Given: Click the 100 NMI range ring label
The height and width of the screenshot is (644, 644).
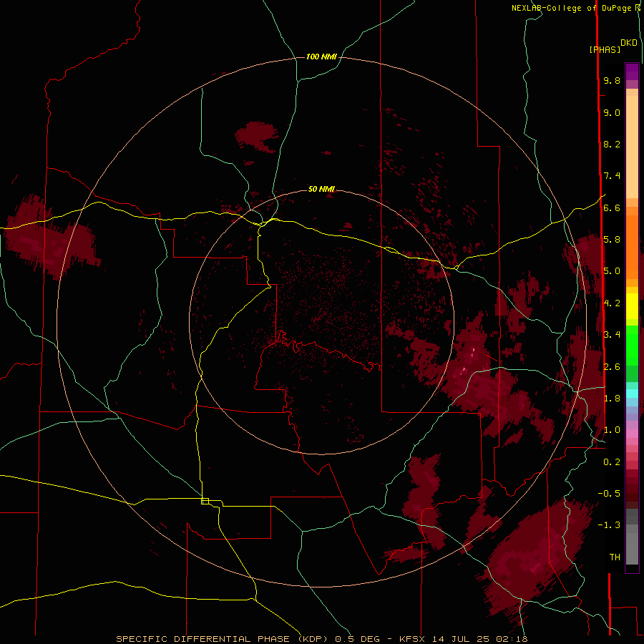Looking at the screenshot, I should coord(321,57).
